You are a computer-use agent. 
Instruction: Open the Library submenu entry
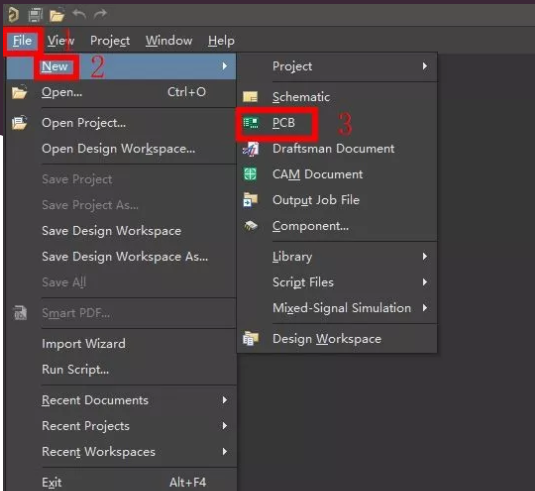tap(337, 257)
